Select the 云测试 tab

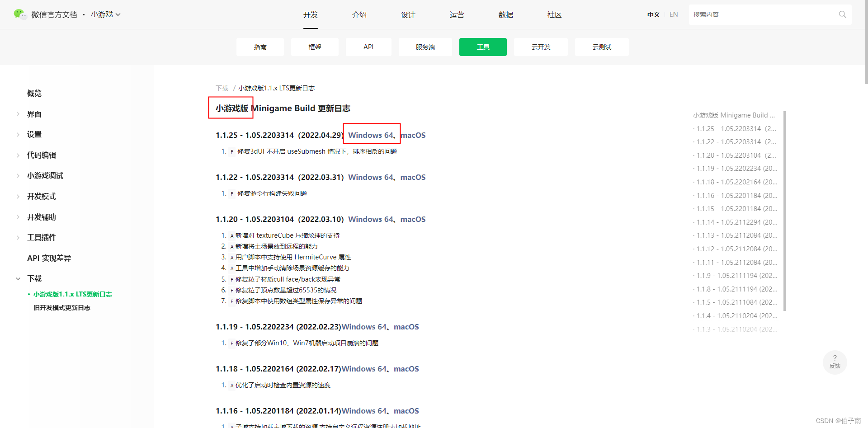pyautogui.click(x=602, y=47)
